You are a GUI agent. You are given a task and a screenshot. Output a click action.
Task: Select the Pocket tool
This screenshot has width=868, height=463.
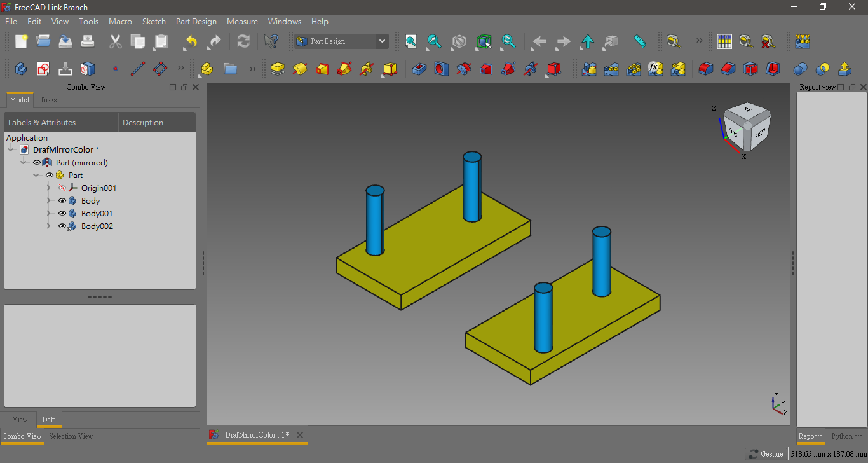pos(419,69)
